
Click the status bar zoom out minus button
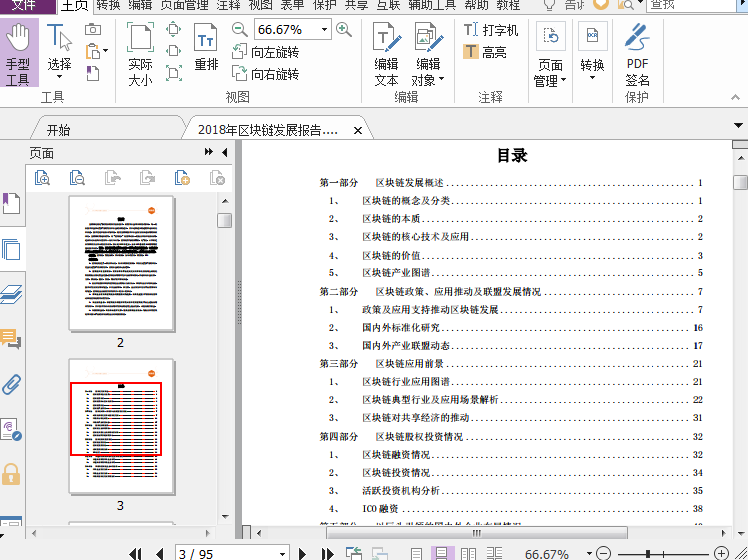(603, 553)
